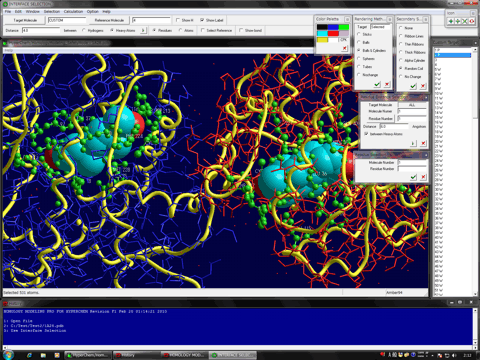This screenshot has height=360, width=480.
Task: Click the Distance input field in toolbar
Action: [41, 30]
